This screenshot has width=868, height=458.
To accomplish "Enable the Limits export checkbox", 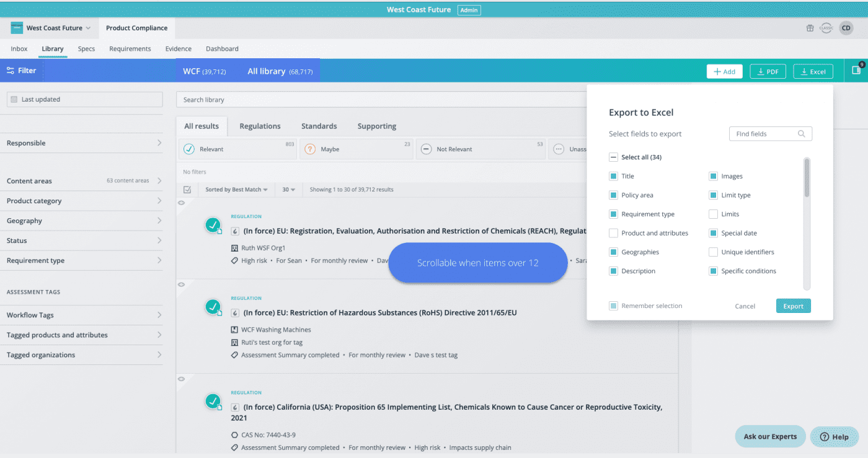I will point(714,214).
